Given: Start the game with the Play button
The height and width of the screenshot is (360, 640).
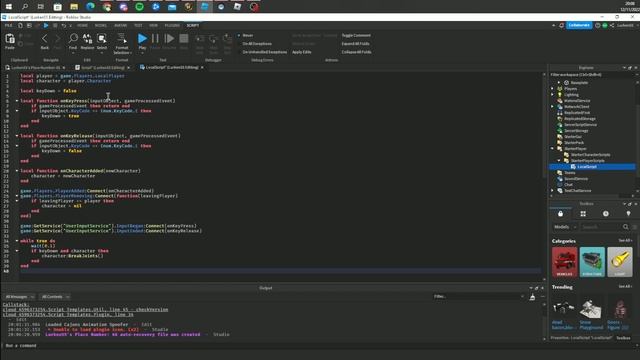Looking at the screenshot, I should 142,38.
